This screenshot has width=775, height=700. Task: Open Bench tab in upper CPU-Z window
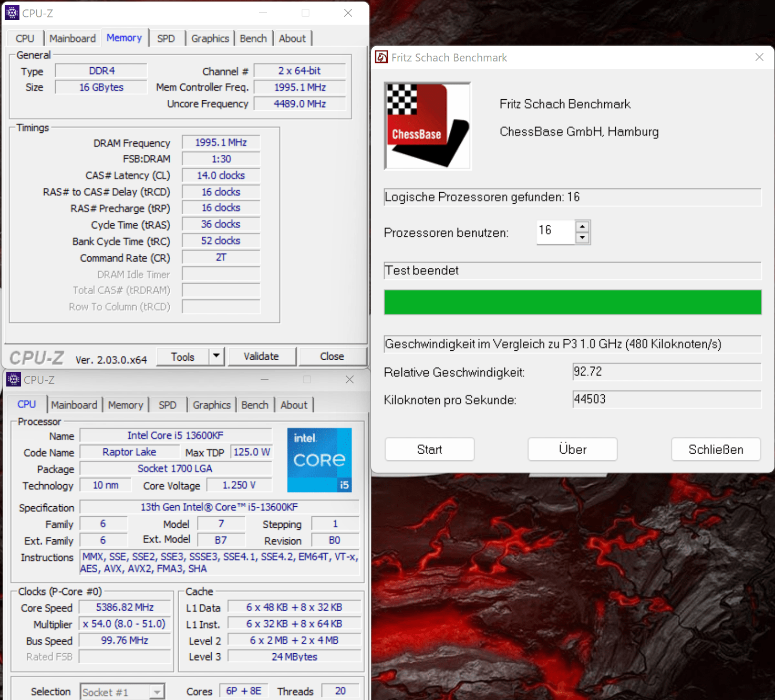point(253,38)
